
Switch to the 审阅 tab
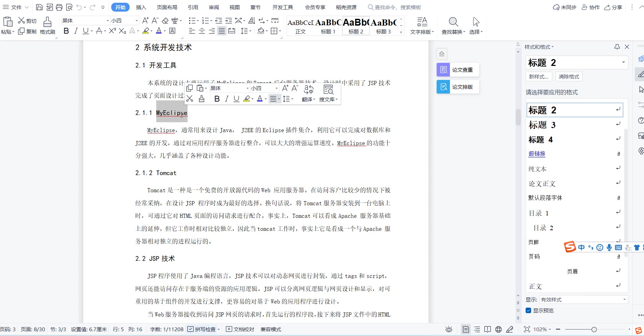point(214,7)
